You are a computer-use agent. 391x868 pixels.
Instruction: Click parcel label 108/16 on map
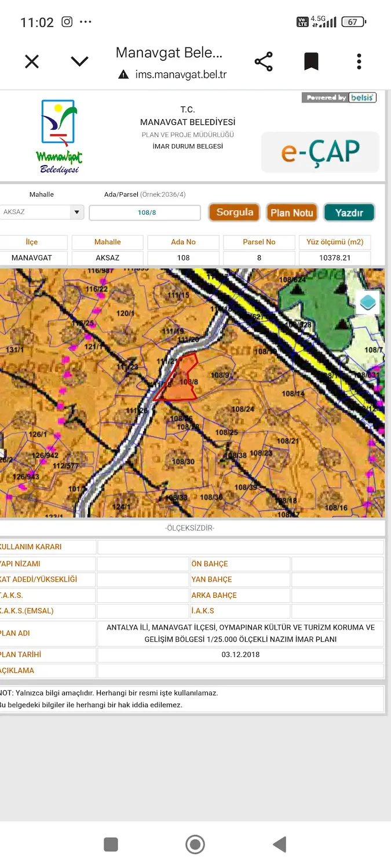click(x=336, y=507)
